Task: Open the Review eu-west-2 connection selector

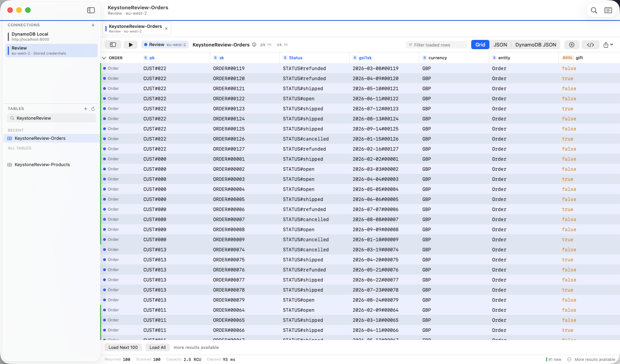Action: (x=165, y=45)
